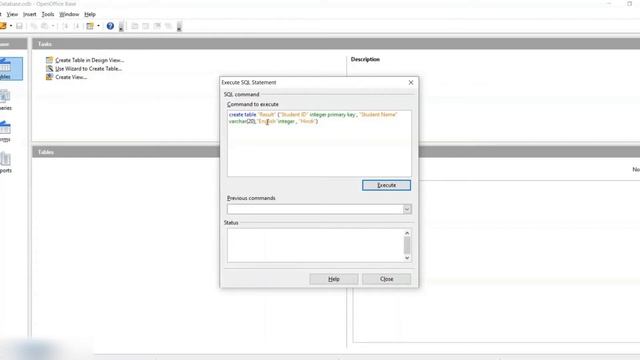Click the Edit object toolbar icon
This screenshot has width=640, height=360.
[x=146, y=26]
